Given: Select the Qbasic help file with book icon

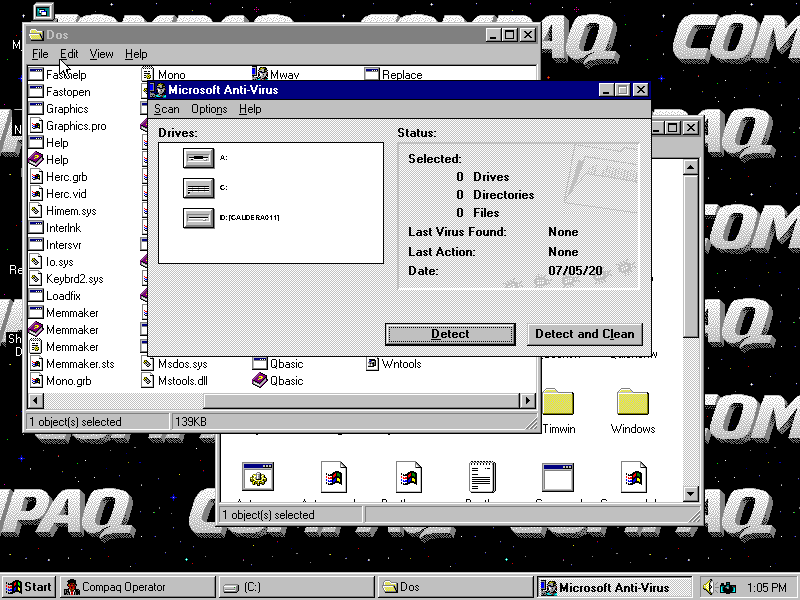Looking at the screenshot, I should pos(260,381).
